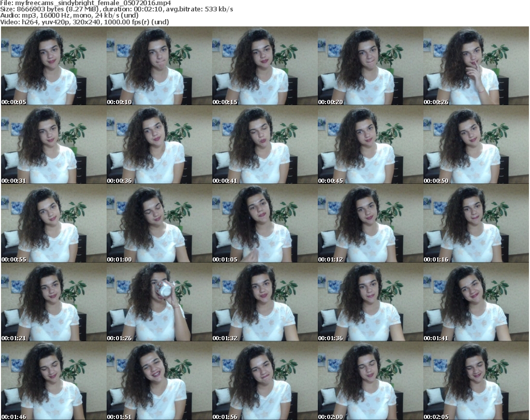
Task: Select the frame stamped 00:00:50
Action: coord(476,144)
